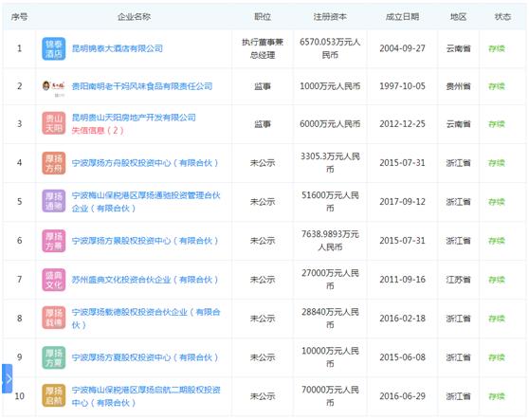The image size is (529, 420).
Task: Click the 序号 column header
Action: (x=19, y=17)
